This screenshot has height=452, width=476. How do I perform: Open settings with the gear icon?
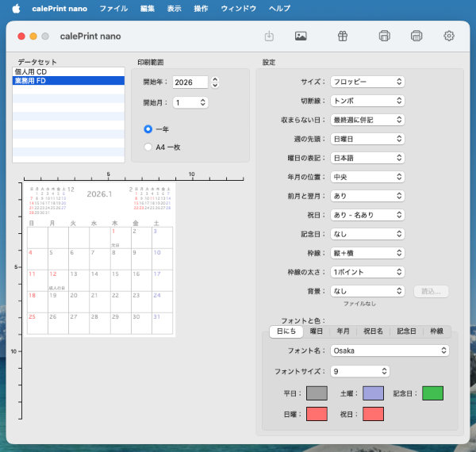pyautogui.click(x=449, y=36)
